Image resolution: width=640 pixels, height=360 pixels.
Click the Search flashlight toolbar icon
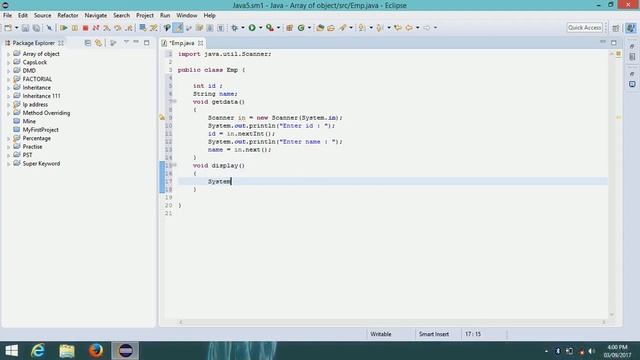click(343, 28)
